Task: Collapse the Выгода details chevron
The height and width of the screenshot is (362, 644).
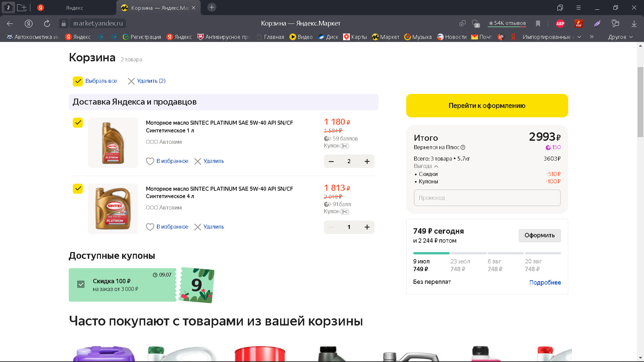Action: [436, 166]
